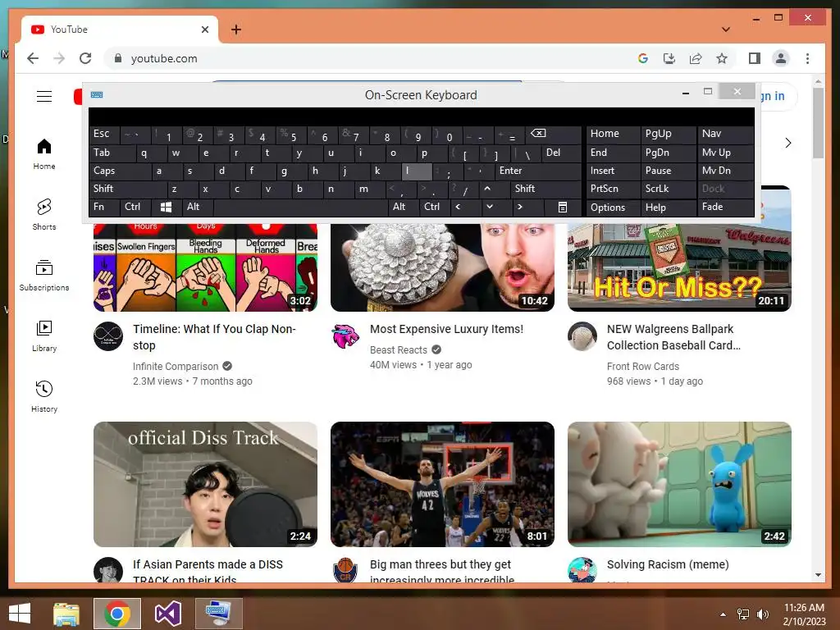Open the Beast Reacts channel avatar
The image size is (840, 630).
345,336
